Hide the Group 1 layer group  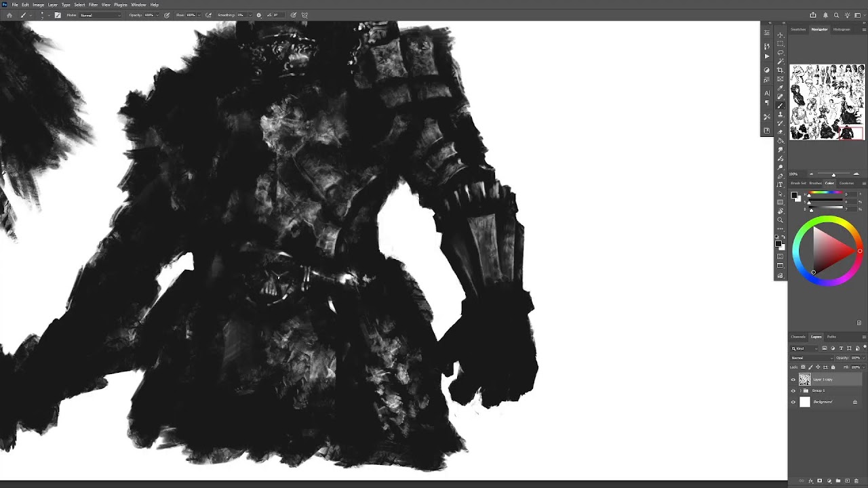(x=793, y=391)
